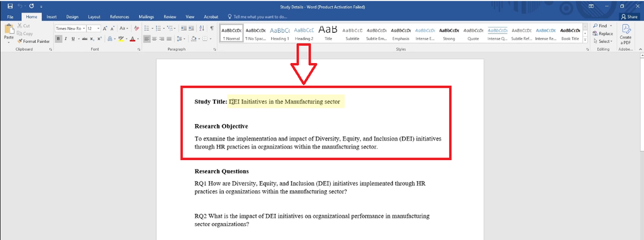The width and height of the screenshot is (644, 240).
Task: Toggle Show/Hide paragraph marks
Action: 212,28
